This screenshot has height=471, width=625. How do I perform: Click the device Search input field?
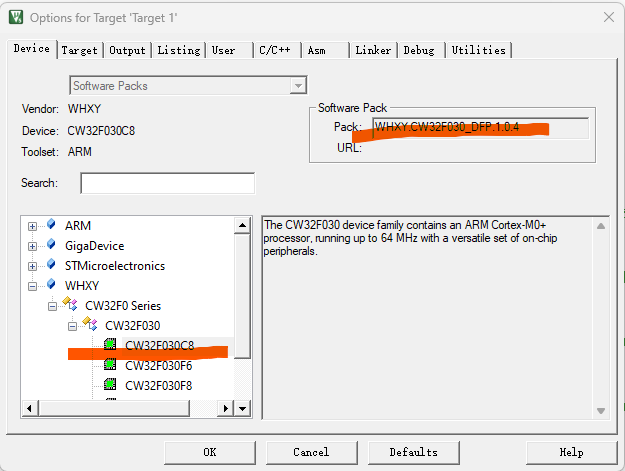[167, 183]
